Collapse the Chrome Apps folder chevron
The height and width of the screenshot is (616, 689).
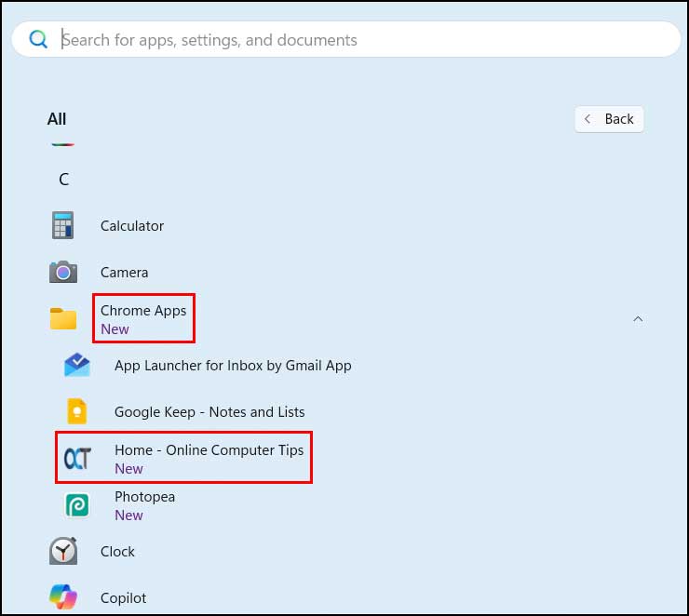click(x=638, y=319)
